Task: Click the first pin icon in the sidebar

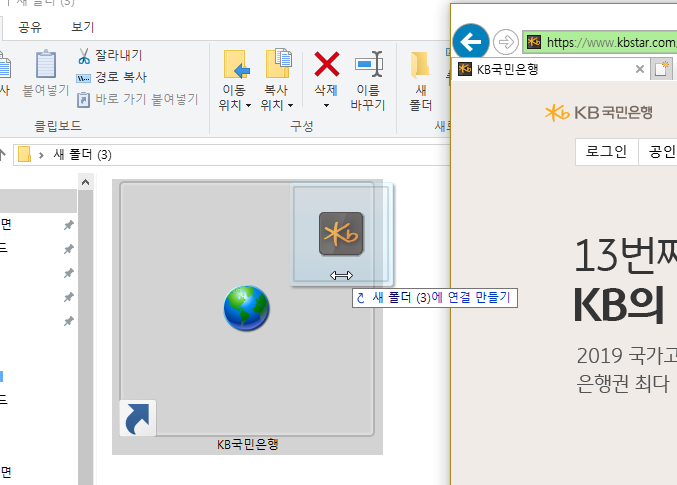Action: coord(68,225)
